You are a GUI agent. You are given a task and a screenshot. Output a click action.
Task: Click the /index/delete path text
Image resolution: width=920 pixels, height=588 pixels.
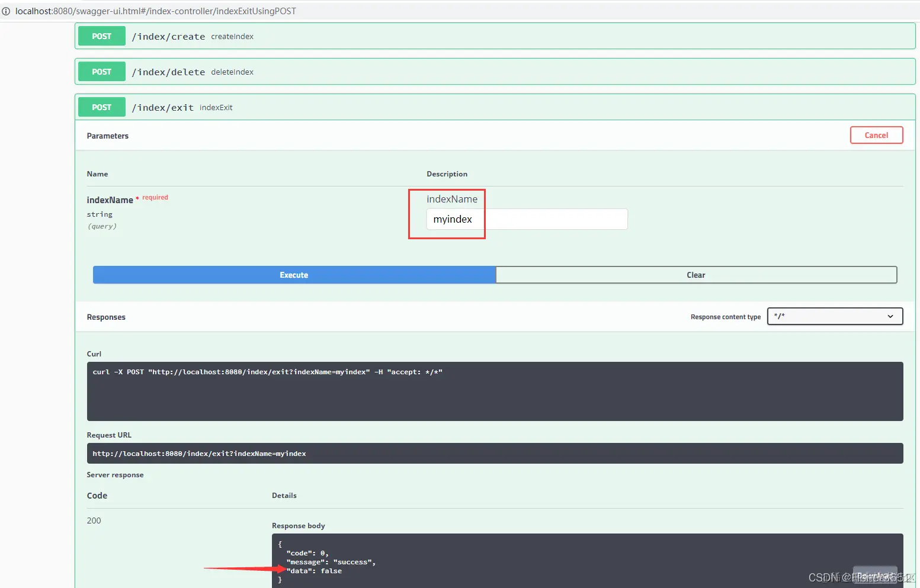[x=168, y=72]
